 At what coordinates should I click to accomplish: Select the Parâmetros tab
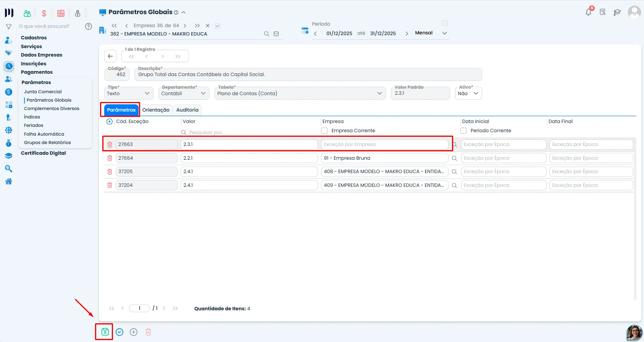(x=121, y=110)
